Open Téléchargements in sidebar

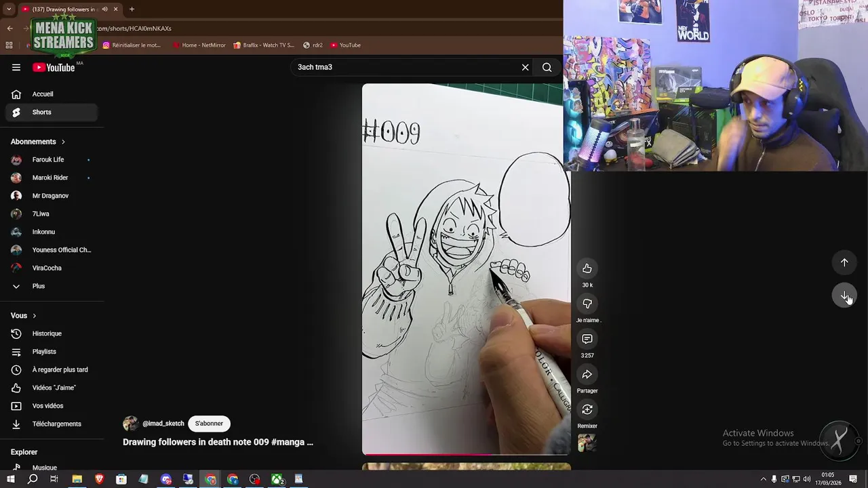click(x=52, y=424)
